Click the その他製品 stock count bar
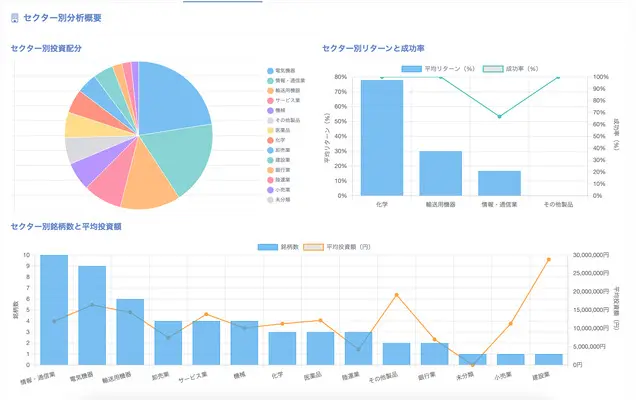This screenshot has height=400, width=636. point(396,354)
